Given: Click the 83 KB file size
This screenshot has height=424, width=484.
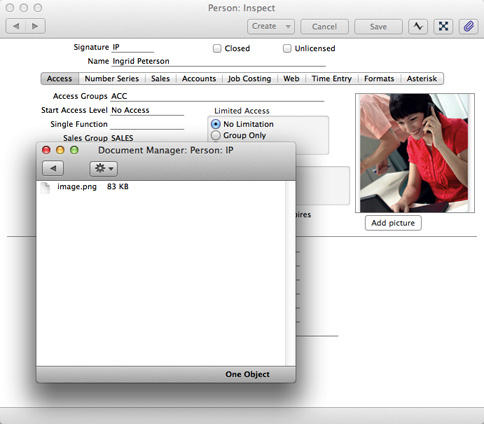Looking at the screenshot, I should (x=118, y=187).
